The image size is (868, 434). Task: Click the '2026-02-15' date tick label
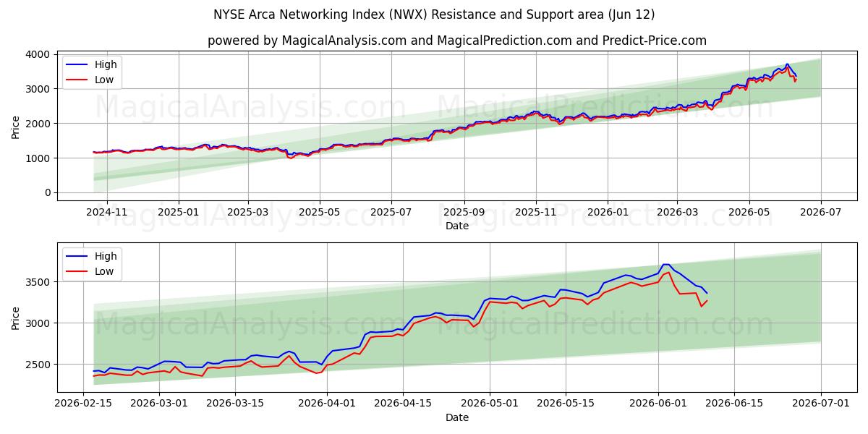[x=84, y=404]
